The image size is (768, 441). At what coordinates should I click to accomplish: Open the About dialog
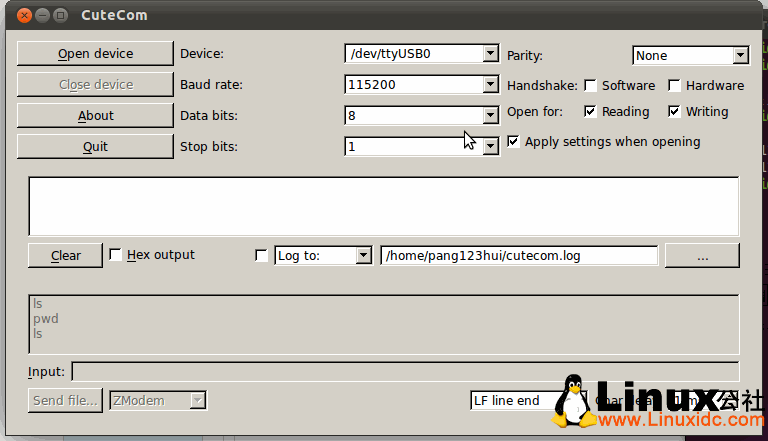click(95, 115)
